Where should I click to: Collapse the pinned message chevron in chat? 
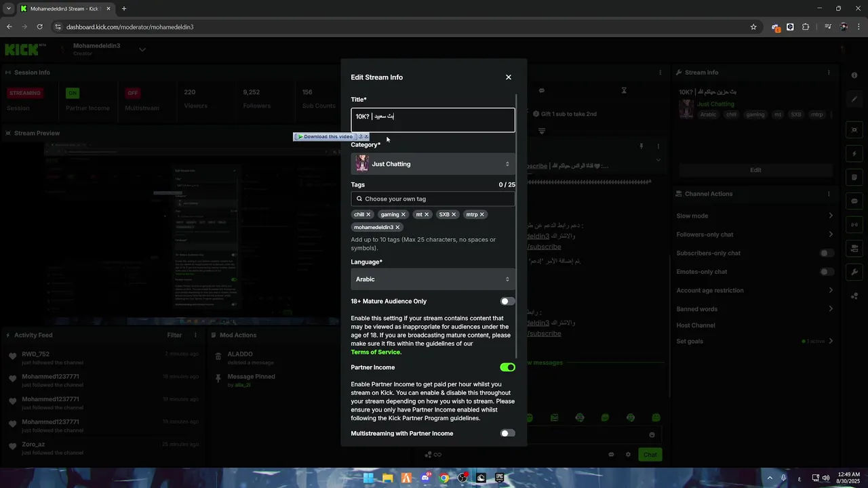658,160
